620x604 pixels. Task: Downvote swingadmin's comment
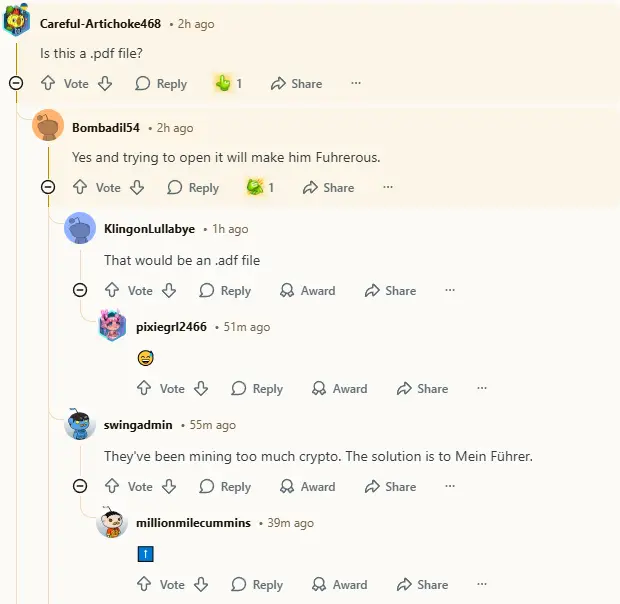click(x=169, y=487)
